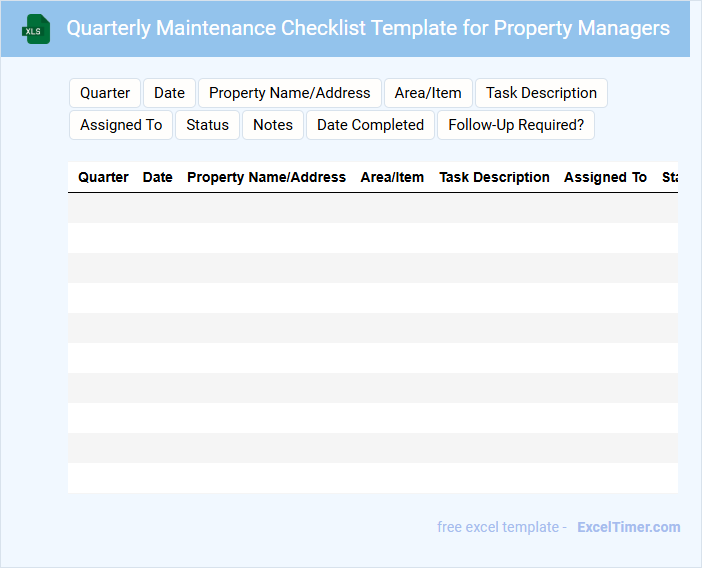Select the Follow-Up Required? tag
Image resolution: width=702 pixels, height=568 pixels.
pyautogui.click(x=516, y=125)
